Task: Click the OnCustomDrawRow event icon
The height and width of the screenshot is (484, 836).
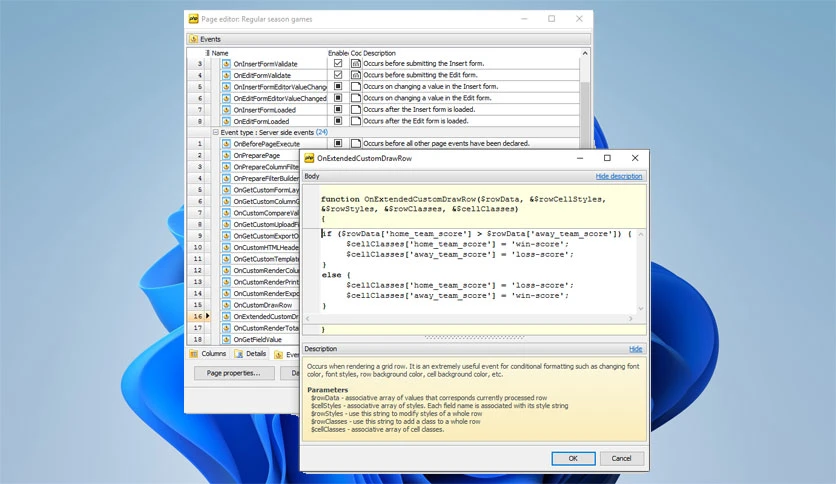Action: (226, 305)
